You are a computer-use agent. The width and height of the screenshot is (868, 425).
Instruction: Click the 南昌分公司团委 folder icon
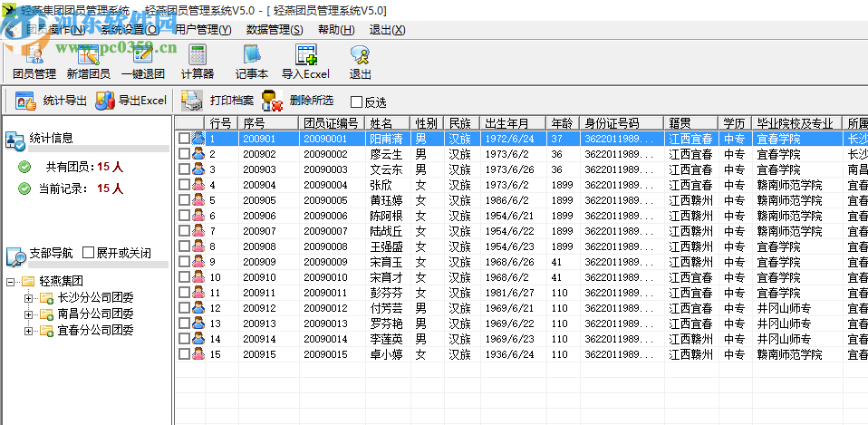[46, 314]
